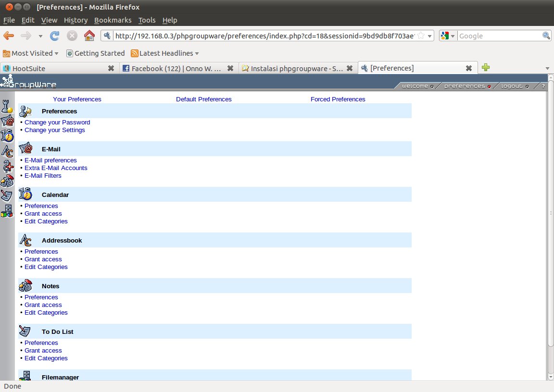The image size is (554, 392).
Task: Go back with the browser back arrow
Action: point(9,36)
